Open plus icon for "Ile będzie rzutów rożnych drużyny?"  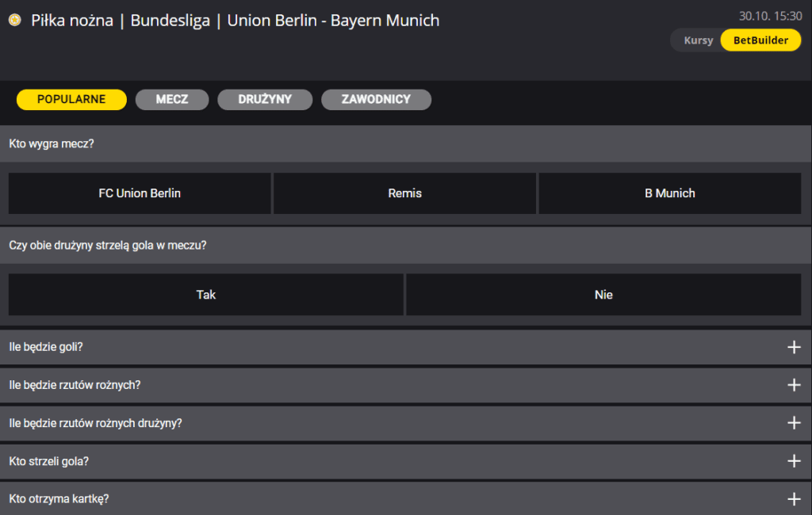click(794, 423)
